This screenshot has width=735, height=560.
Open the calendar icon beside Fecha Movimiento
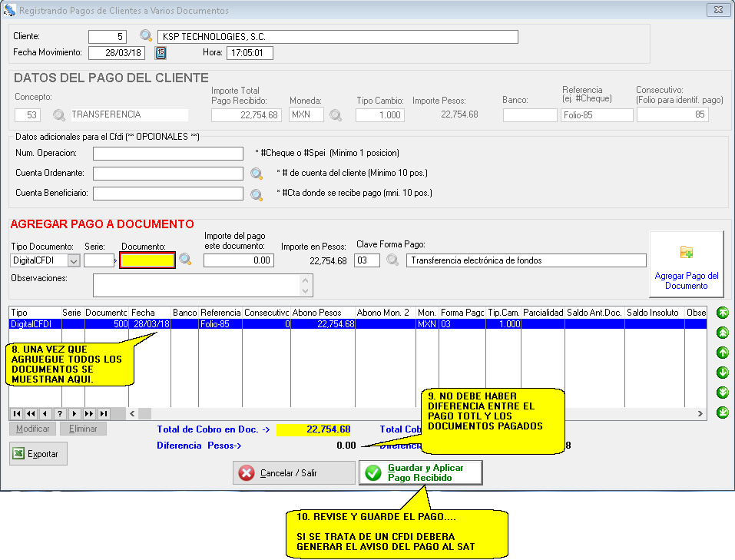tap(161, 53)
